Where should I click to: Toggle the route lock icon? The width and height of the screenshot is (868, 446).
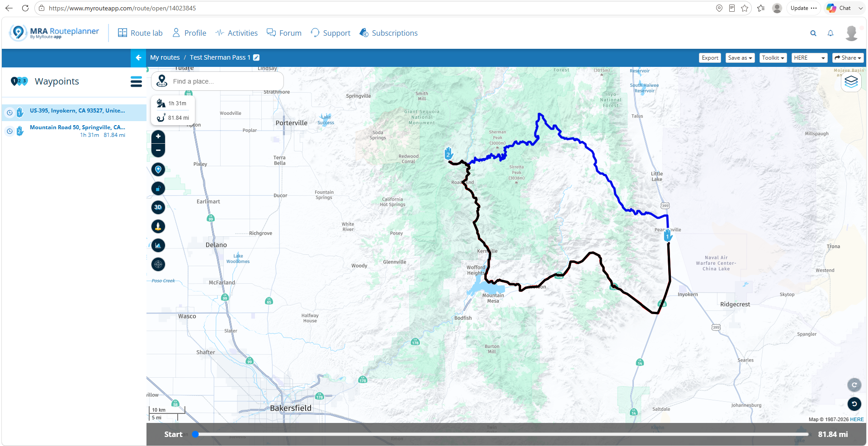(x=158, y=188)
